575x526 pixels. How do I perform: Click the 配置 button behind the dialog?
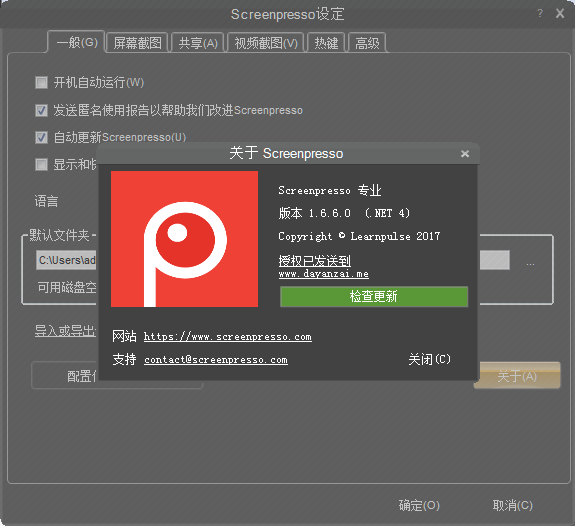coord(65,376)
